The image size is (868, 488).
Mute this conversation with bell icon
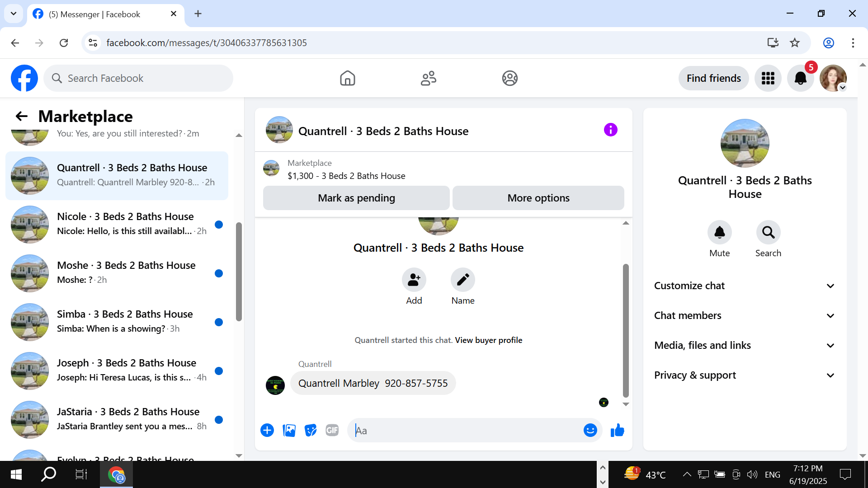(x=719, y=232)
